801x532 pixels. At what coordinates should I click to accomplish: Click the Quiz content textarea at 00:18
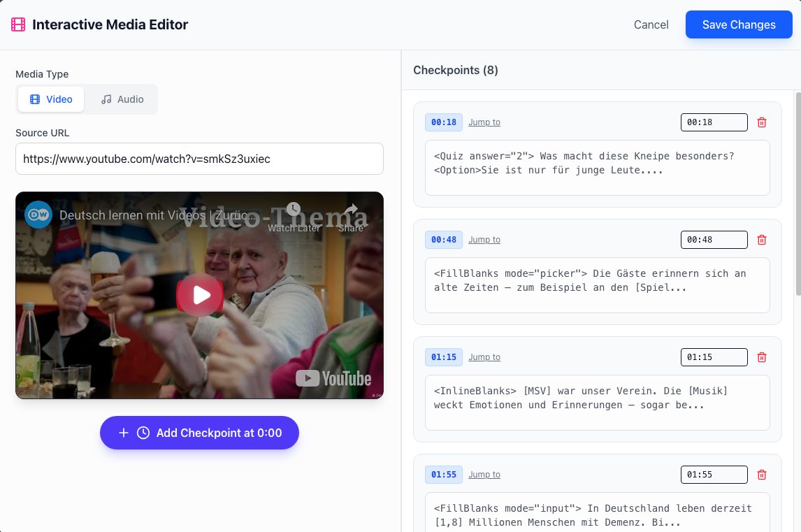597,168
